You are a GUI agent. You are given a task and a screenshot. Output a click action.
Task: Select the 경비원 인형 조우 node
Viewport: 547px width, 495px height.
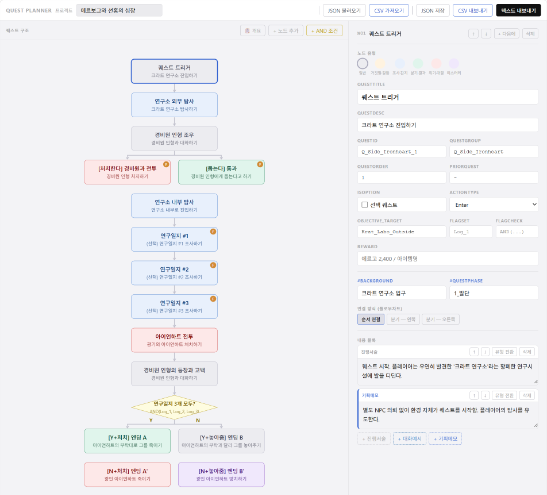click(174, 138)
